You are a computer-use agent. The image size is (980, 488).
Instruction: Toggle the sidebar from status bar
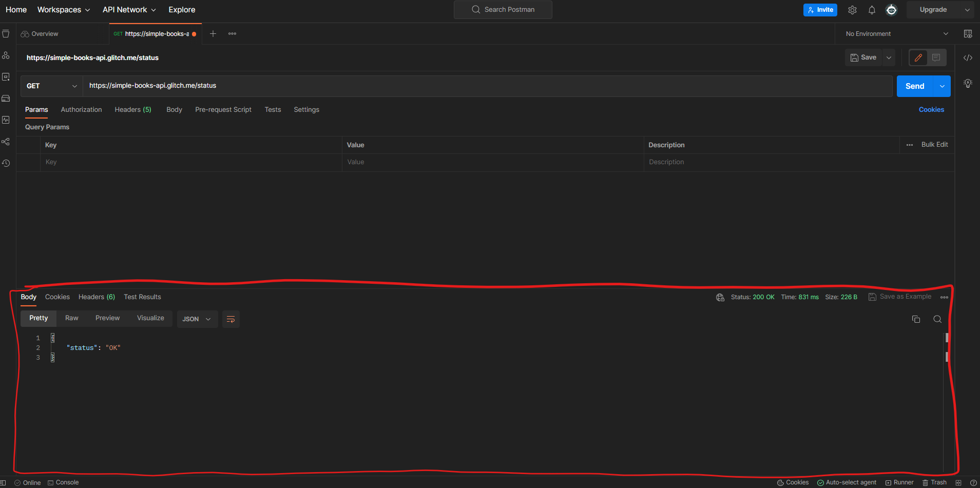pyautogui.click(x=3, y=482)
